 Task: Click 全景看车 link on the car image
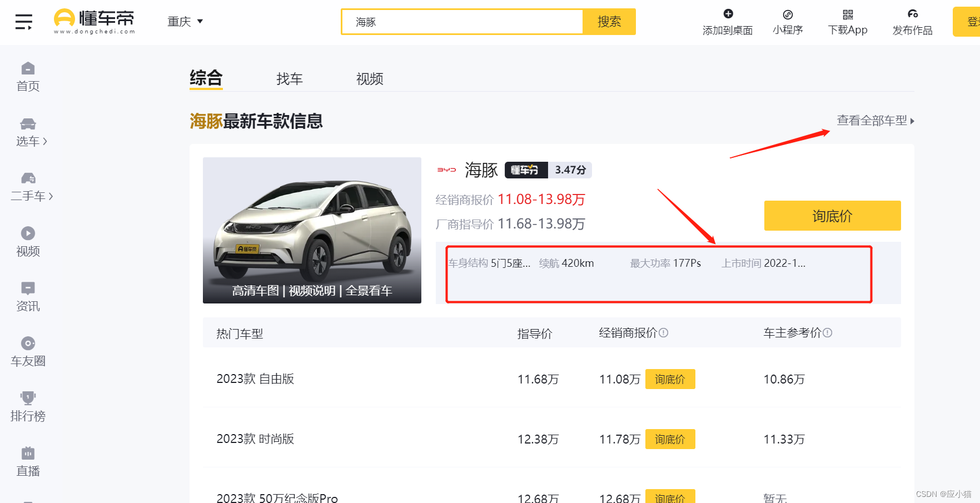click(x=369, y=291)
